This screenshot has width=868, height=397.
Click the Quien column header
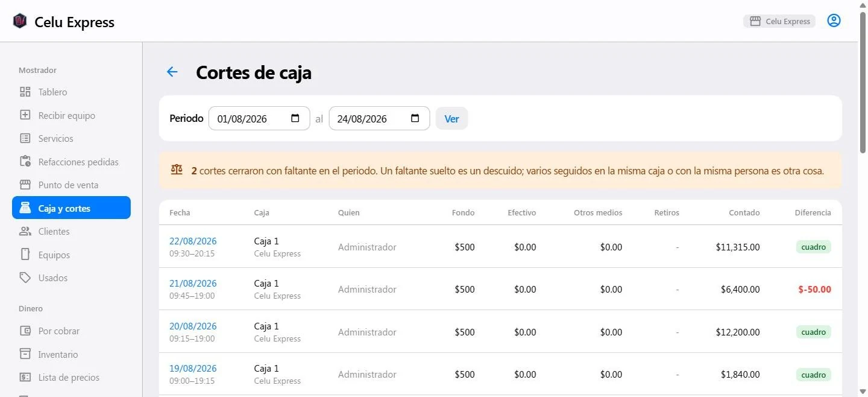pyautogui.click(x=348, y=212)
